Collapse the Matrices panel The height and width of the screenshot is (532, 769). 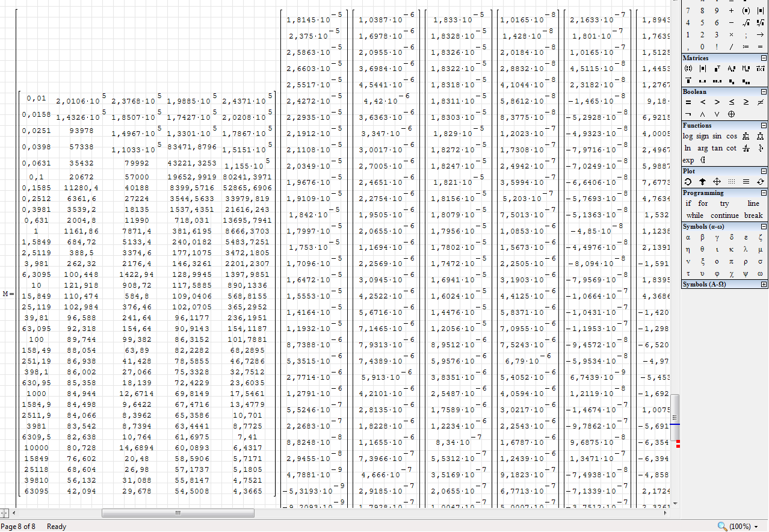pyautogui.click(x=764, y=58)
